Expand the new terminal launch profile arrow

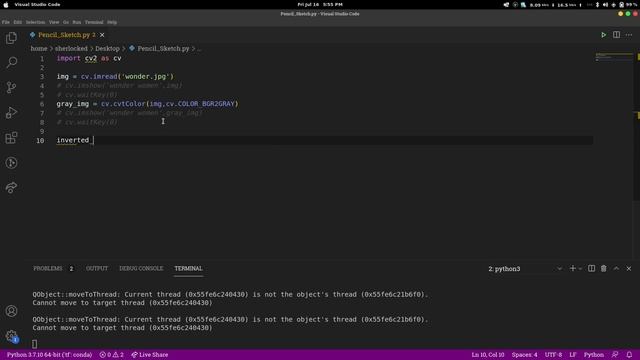pyautogui.click(x=580, y=269)
